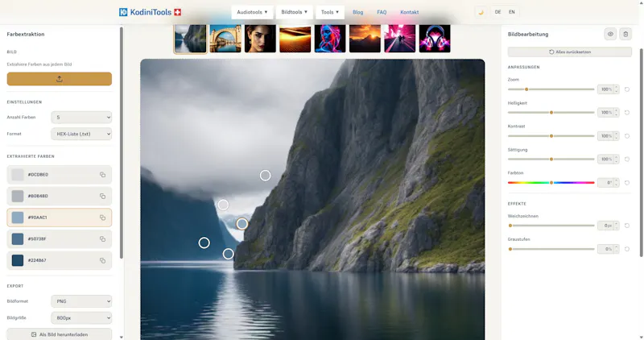The width and height of the screenshot is (644, 340).
Task: Reset the Zoom adjustment
Action: [x=627, y=89]
